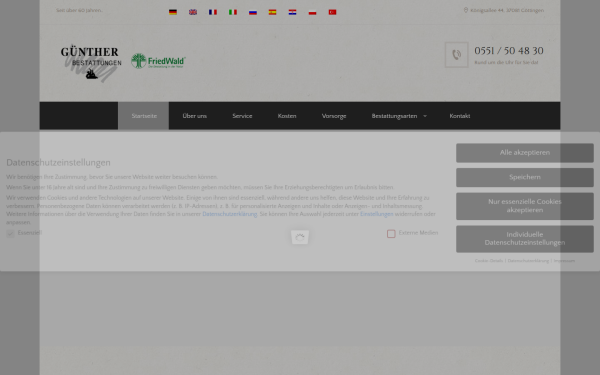Click 'Rund um die Uhr für Sie da!' text
The width and height of the screenshot is (600, 375).
coord(506,62)
